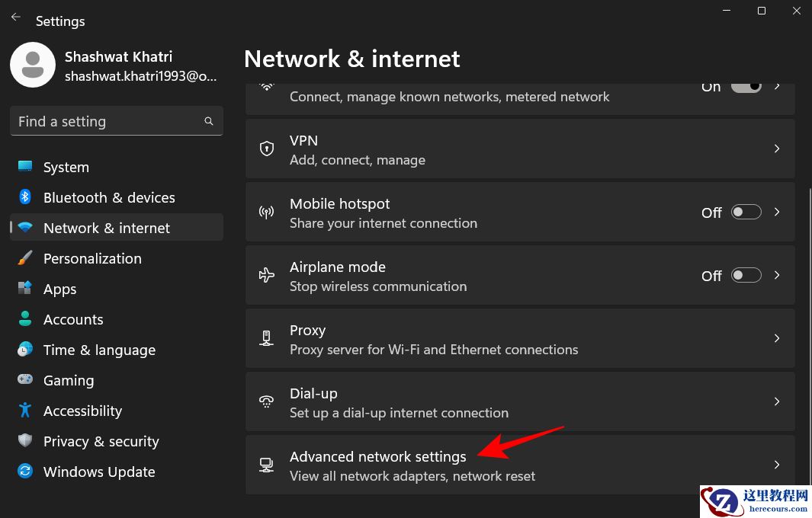This screenshot has height=518, width=812.
Task: Focus the Find a setting search box
Action: tap(107, 121)
